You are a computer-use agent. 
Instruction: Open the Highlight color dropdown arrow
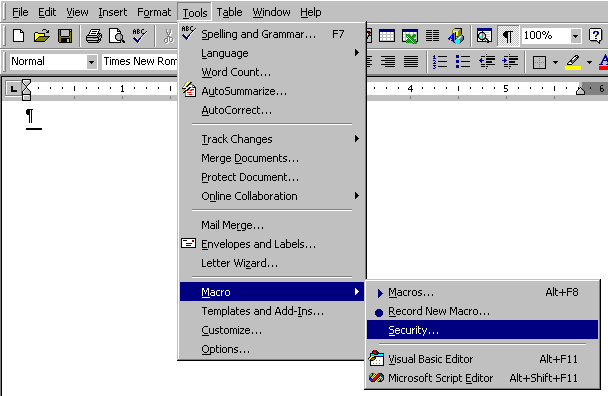[589, 62]
